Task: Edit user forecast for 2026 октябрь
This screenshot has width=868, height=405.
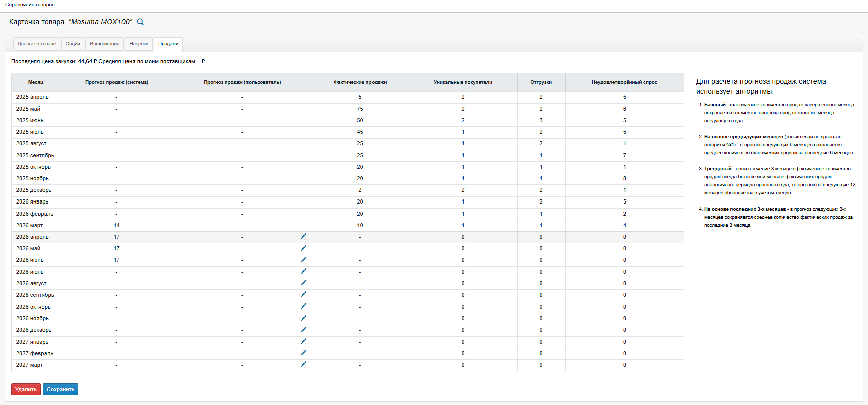Action: [303, 306]
